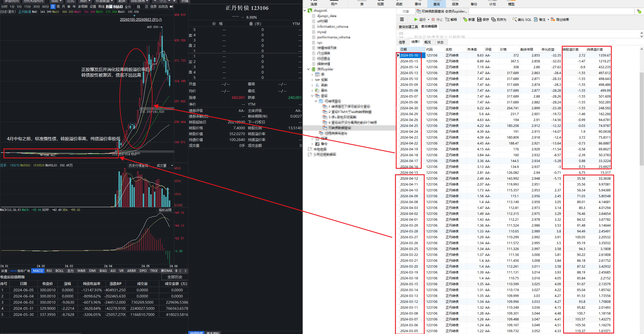The width and height of the screenshot is (644, 334).
Task: Open the 概况 results tab
Action: [427, 42]
